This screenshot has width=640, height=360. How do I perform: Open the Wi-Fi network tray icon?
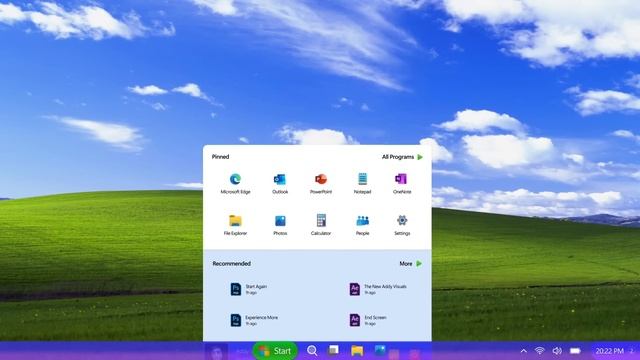540,351
